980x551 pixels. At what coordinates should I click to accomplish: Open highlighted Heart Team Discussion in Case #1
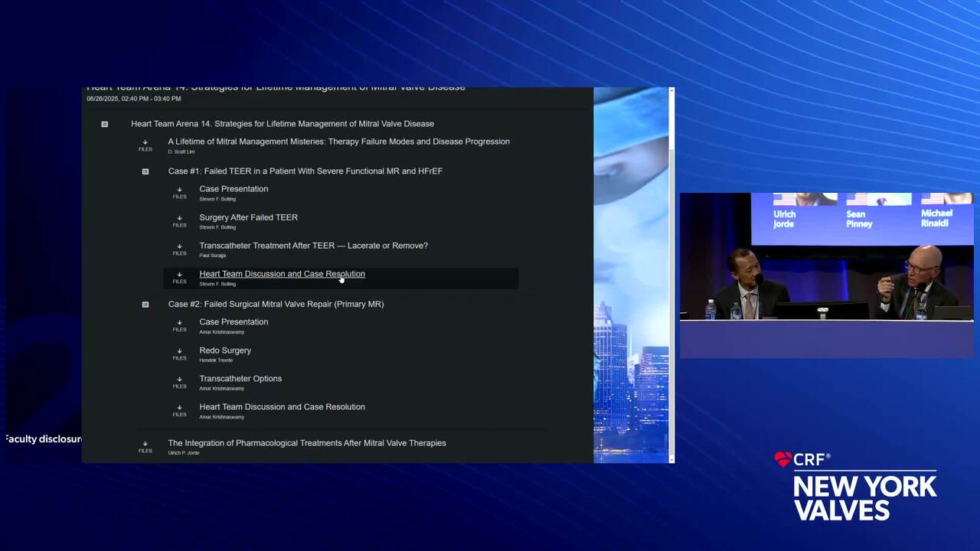point(282,274)
